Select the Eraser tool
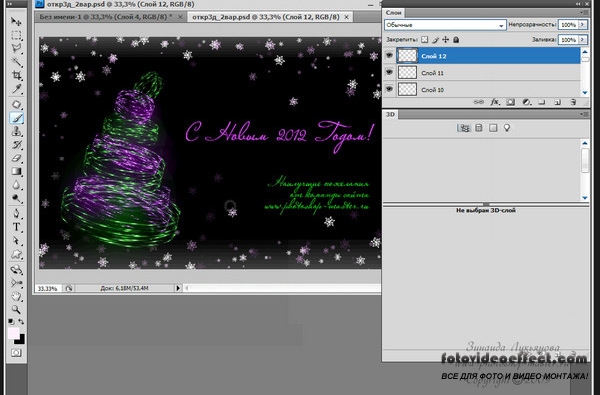Screen dimensions: 600x395 (16, 158)
